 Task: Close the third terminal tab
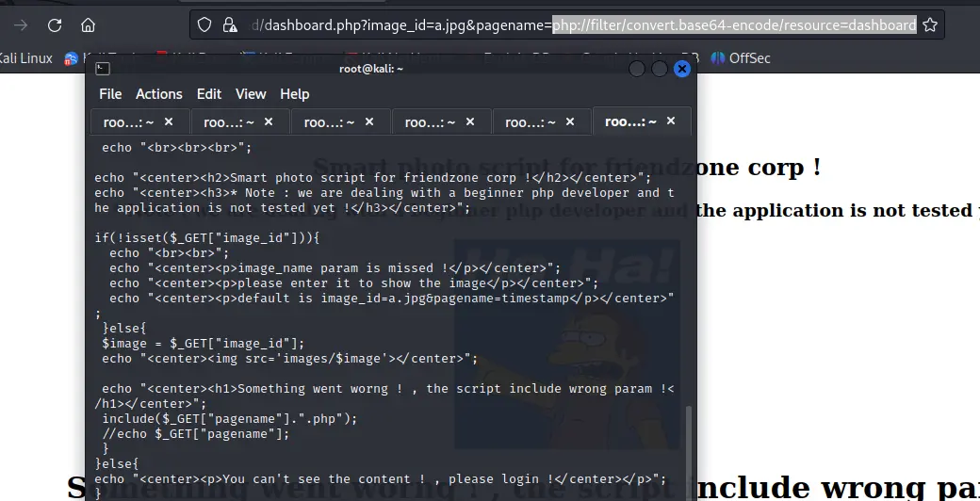click(369, 121)
